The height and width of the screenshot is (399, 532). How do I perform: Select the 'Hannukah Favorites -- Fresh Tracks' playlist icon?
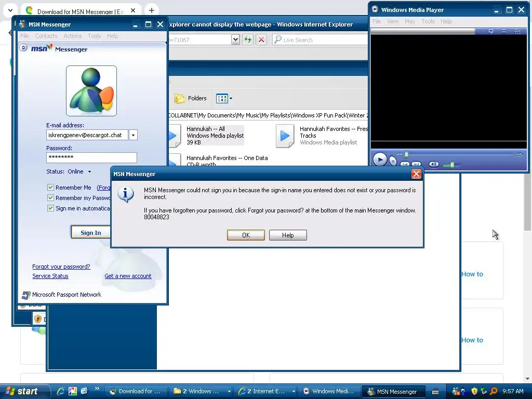tap(285, 136)
